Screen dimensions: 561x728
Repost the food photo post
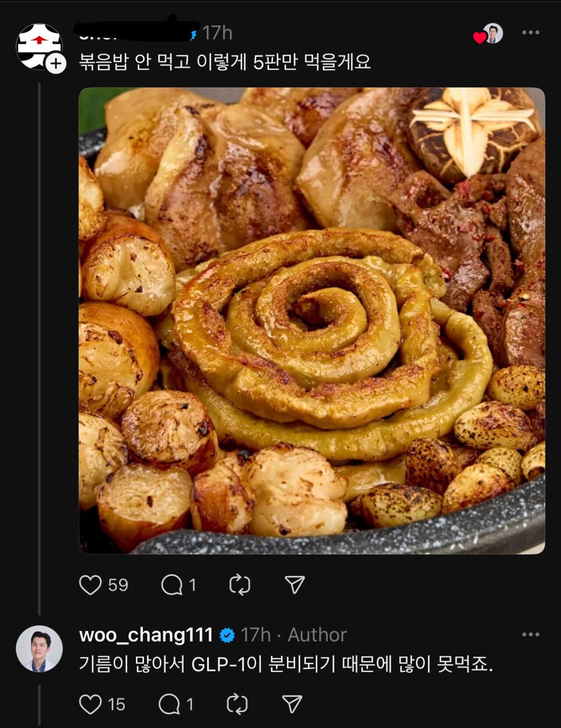pos(240,585)
